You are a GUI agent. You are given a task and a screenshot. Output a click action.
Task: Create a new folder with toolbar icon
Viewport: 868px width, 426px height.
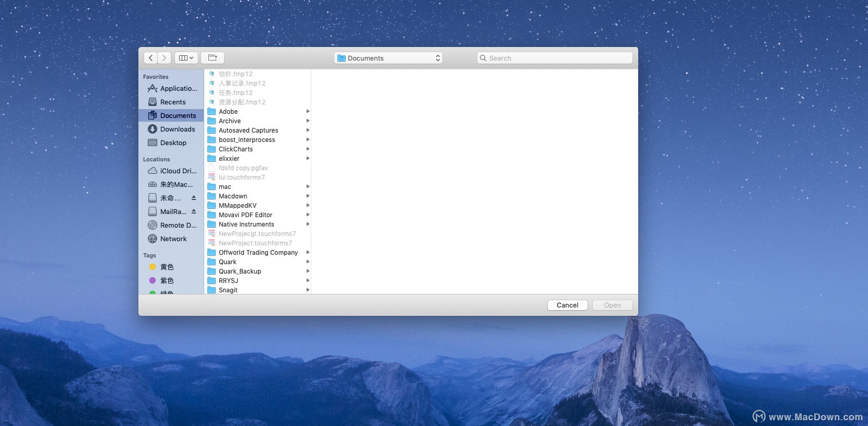coord(213,58)
